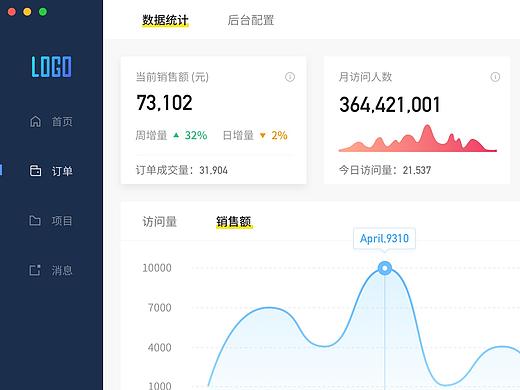The image size is (520, 390).
Task: Click the monthly visitors area chart
Action: [418, 138]
